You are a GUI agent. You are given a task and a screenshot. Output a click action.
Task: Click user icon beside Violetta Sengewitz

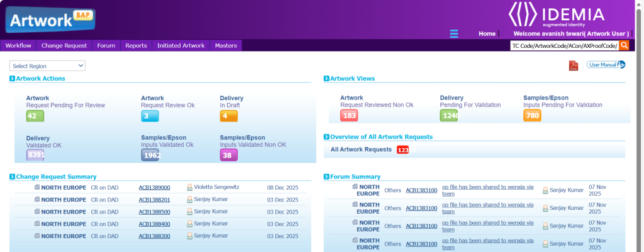(x=189, y=188)
